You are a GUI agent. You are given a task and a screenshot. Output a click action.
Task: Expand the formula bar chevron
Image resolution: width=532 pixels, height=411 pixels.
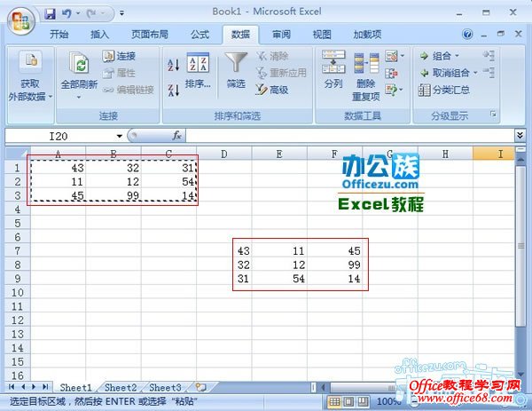pyautogui.click(x=520, y=136)
